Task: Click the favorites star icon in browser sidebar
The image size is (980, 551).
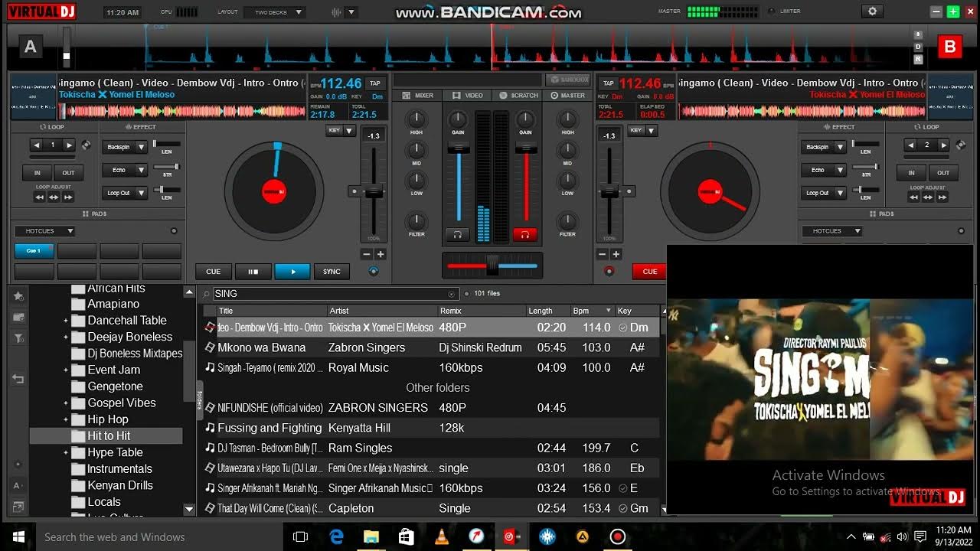Action: click(x=18, y=295)
